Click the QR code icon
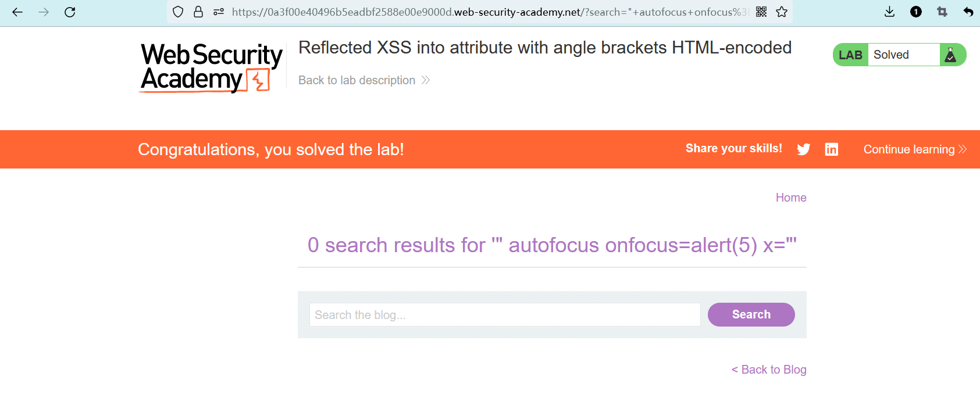980x405 pixels. pyautogui.click(x=761, y=12)
